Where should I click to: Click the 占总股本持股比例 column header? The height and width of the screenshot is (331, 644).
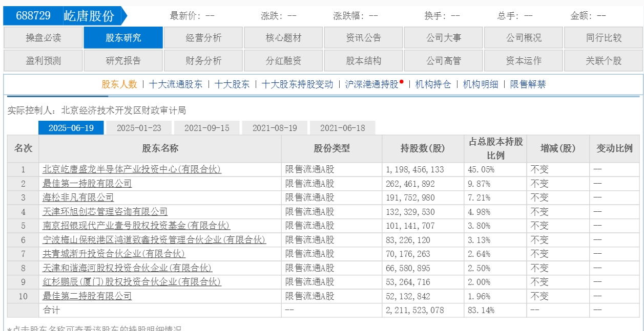pyautogui.click(x=495, y=149)
